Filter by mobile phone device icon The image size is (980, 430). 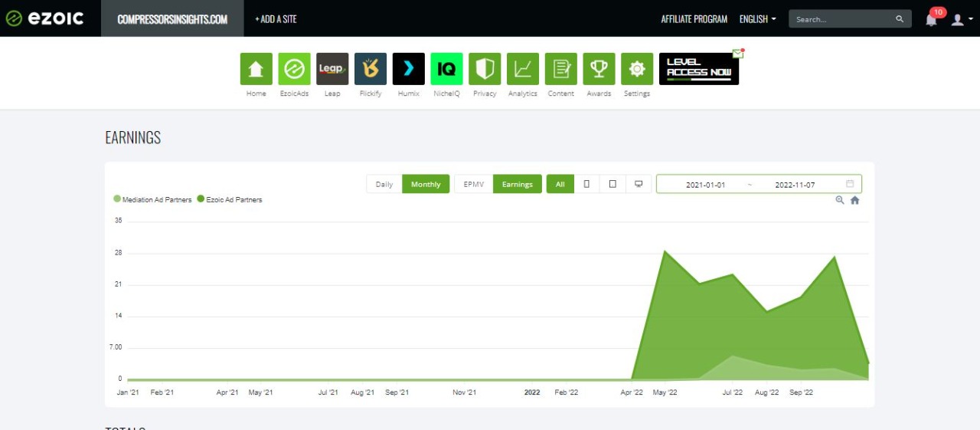click(586, 184)
